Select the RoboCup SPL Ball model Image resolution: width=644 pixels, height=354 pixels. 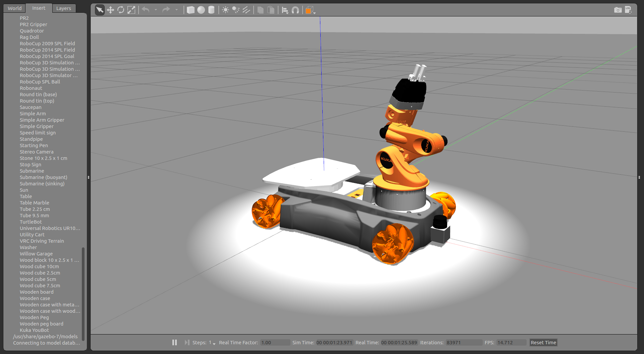[x=40, y=82]
